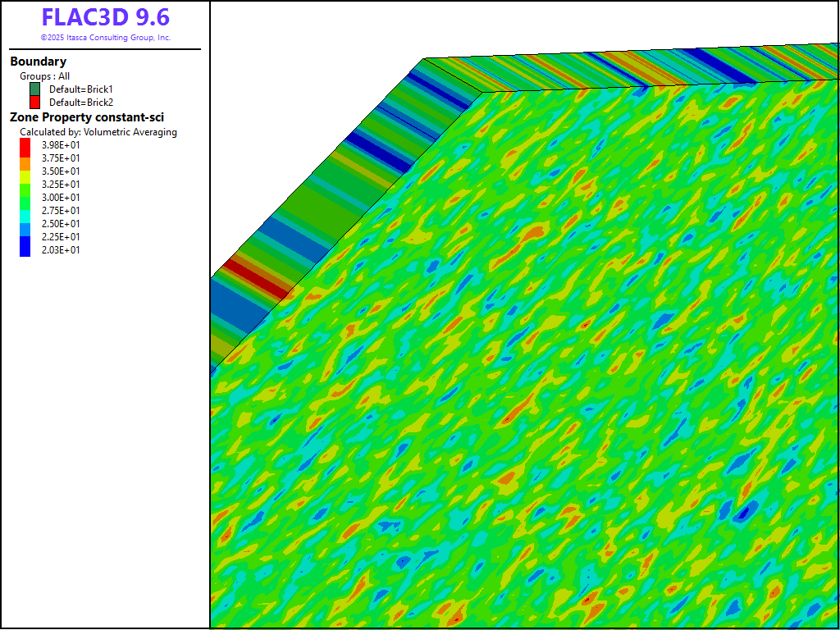This screenshot has width=840, height=630.
Task: Click the Itasca Consulting Group copyright line
Action: point(105,38)
